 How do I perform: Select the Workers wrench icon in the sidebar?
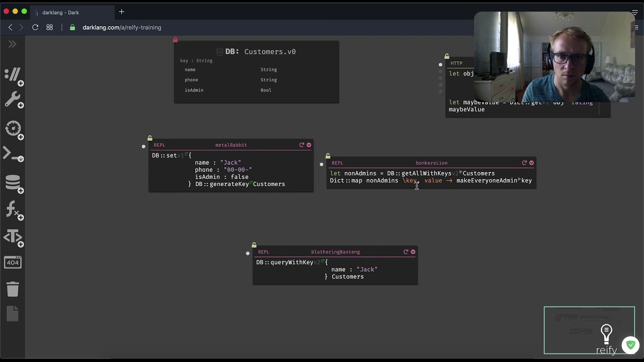point(12,99)
